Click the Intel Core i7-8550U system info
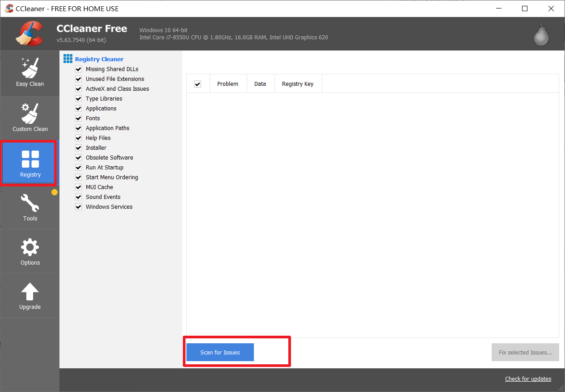 [234, 38]
